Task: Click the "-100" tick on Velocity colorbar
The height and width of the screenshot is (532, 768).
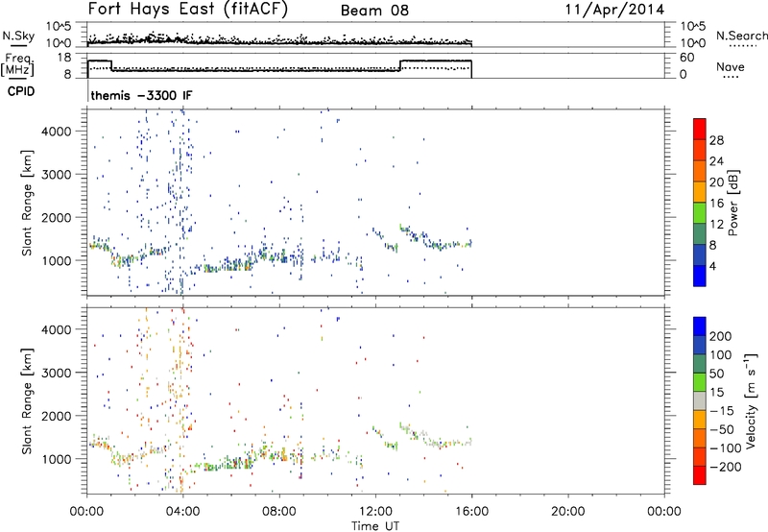Action: tap(725, 448)
